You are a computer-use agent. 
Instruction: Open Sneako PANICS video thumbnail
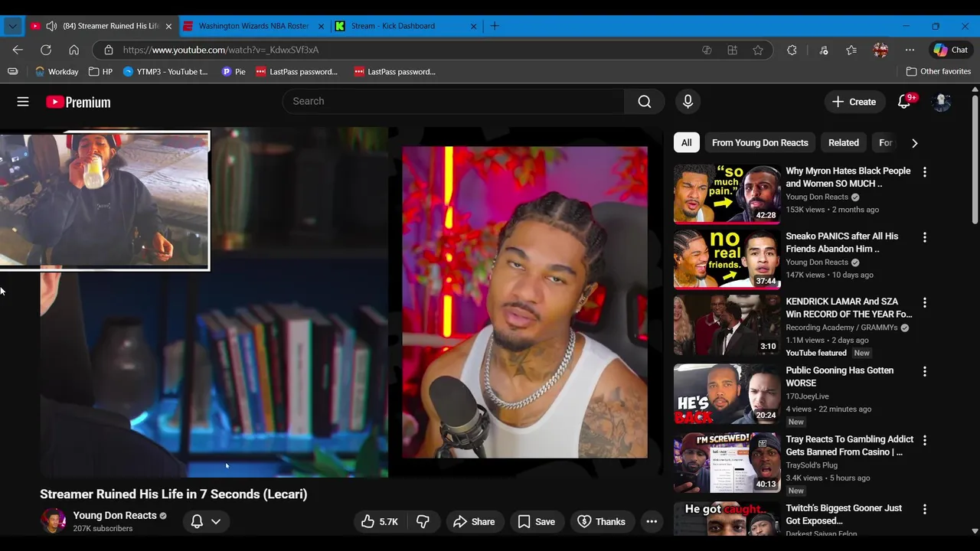pos(727,259)
